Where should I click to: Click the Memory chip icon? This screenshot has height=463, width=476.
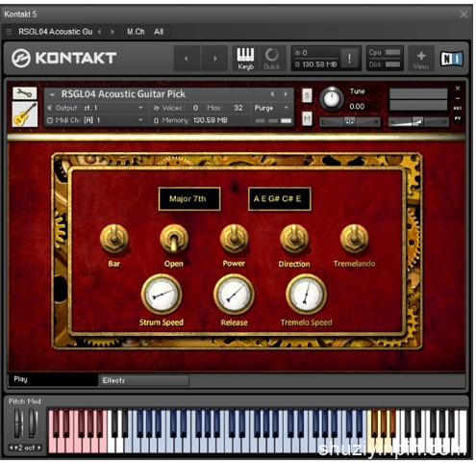[x=156, y=120]
